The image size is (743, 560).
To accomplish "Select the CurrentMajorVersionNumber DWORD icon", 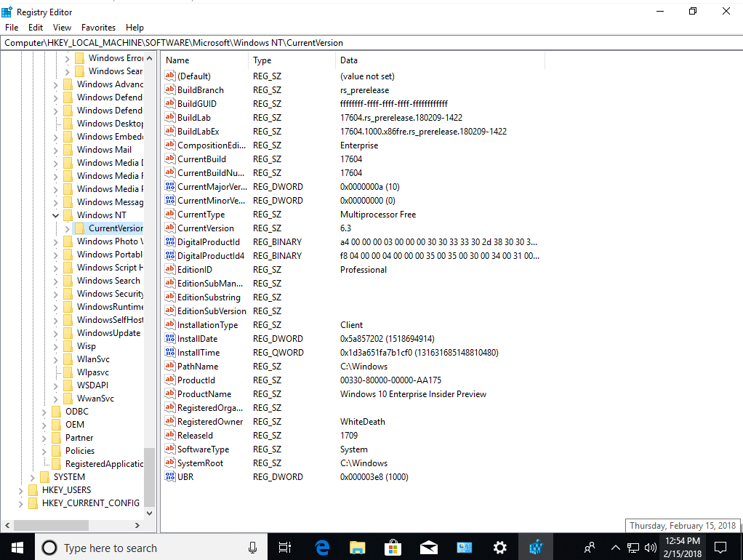I will 169,186.
